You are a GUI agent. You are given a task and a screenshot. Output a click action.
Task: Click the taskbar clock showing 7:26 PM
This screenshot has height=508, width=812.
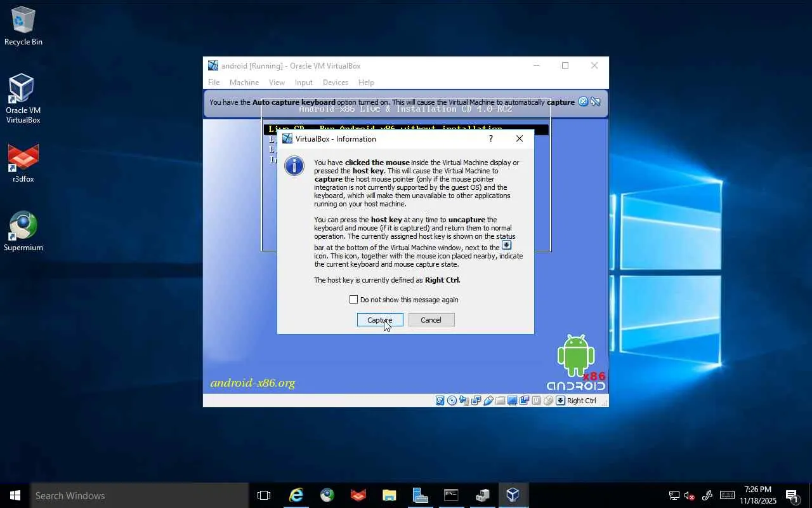[758, 495]
